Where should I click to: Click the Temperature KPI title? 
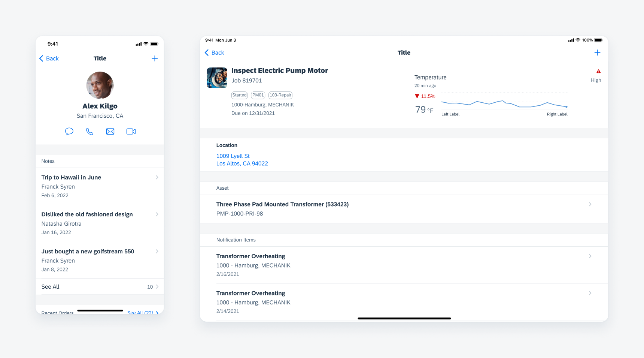click(430, 77)
